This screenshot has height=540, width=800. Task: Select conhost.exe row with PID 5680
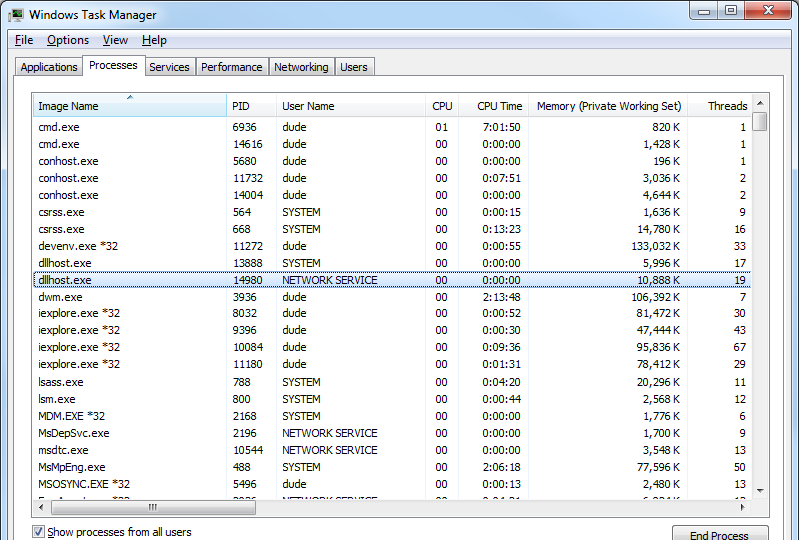coord(392,161)
